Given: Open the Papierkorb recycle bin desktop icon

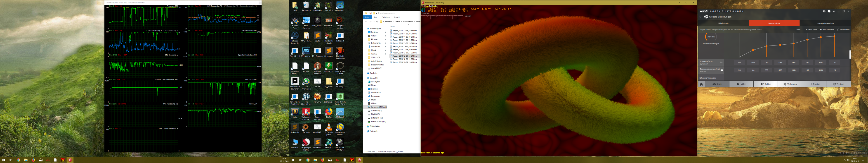Looking at the screenshot, I should 306,6.
